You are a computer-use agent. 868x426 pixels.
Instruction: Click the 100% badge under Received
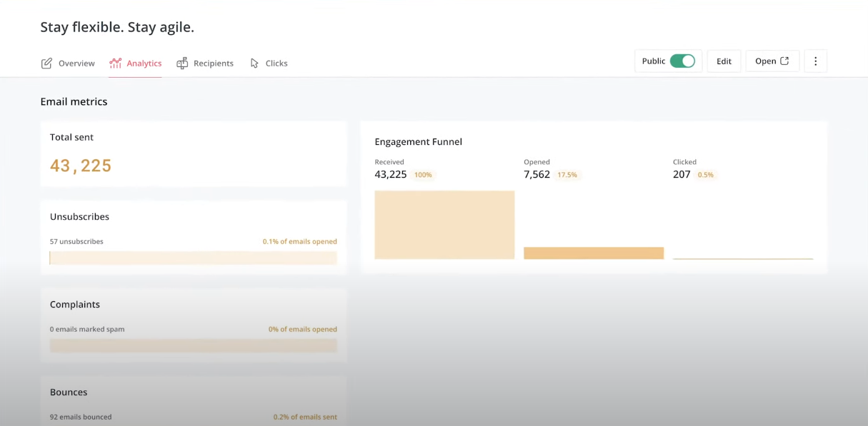422,174
